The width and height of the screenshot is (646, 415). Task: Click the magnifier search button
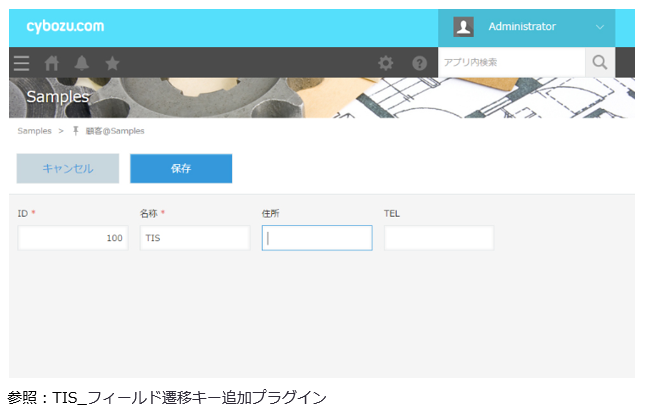599,63
